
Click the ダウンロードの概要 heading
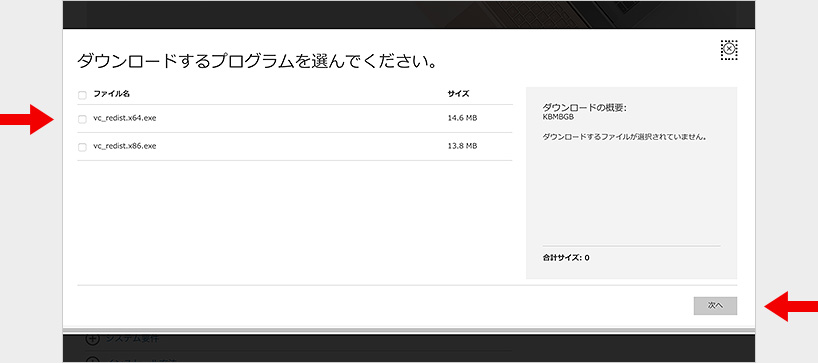click(x=584, y=107)
